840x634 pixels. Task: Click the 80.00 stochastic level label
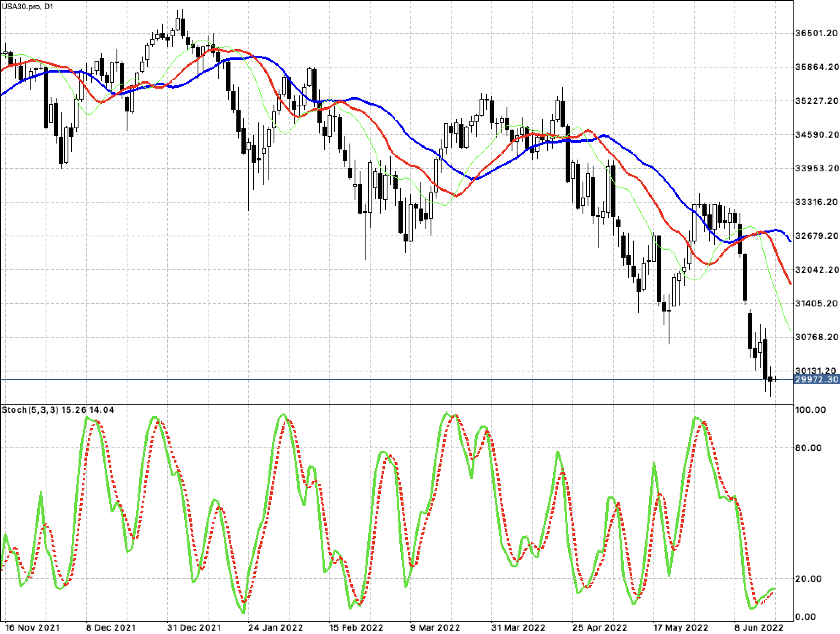tap(808, 448)
